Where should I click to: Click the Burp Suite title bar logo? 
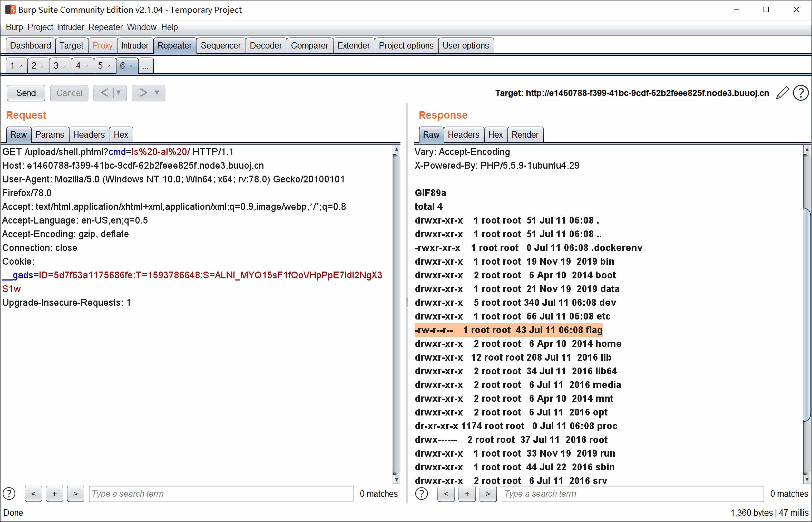[11, 9]
